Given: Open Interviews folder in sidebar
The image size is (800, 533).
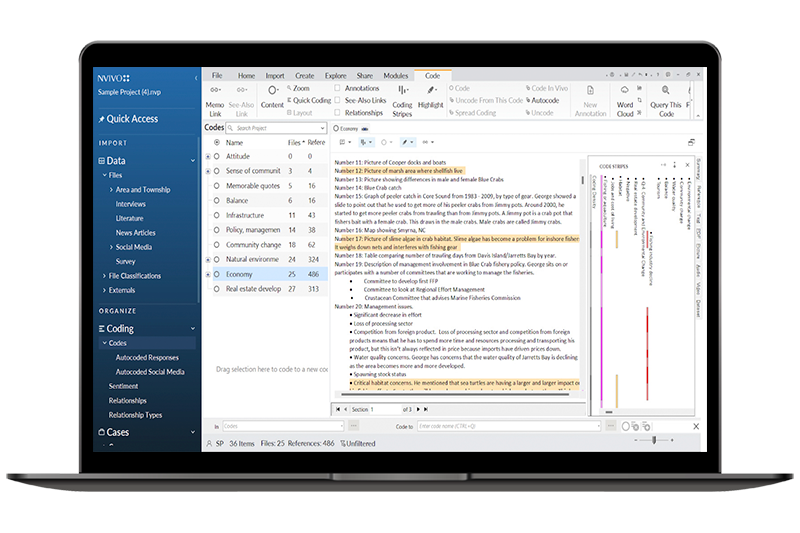Looking at the screenshot, I should coord(131,204).
